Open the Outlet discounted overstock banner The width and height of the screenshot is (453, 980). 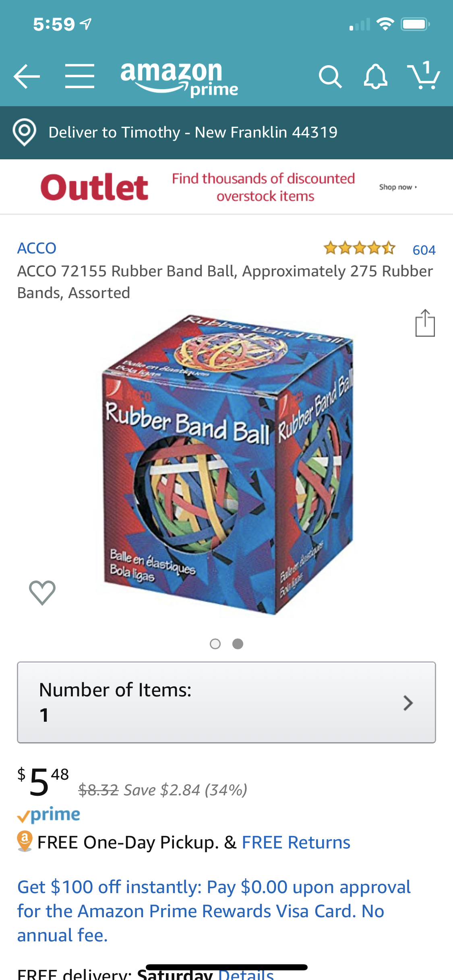pyautogui.click(x=226, y=187)
